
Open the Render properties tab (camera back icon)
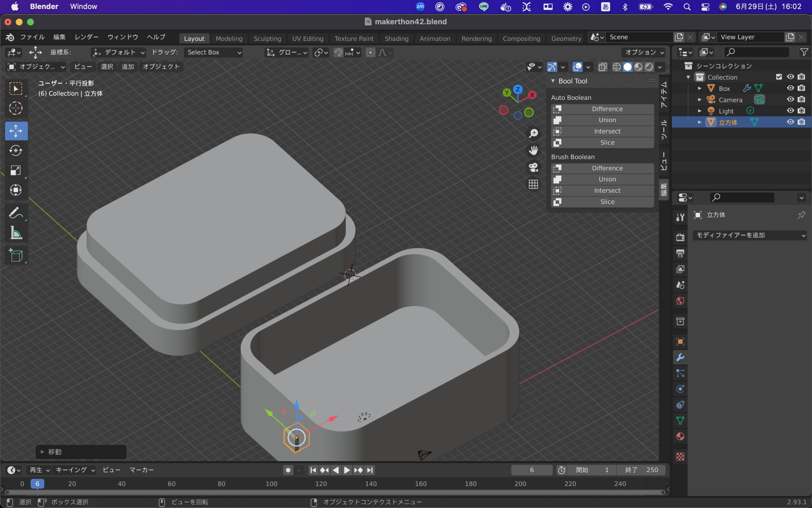coord(680,237)
